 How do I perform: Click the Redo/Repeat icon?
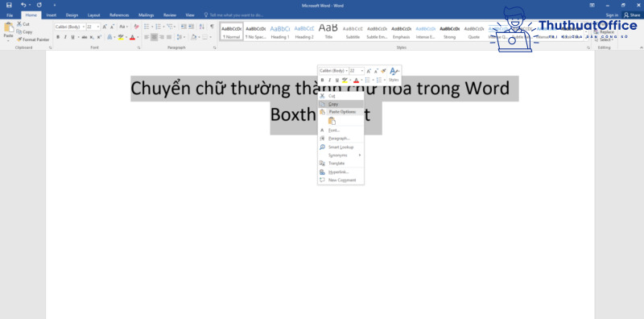point(39,5)
